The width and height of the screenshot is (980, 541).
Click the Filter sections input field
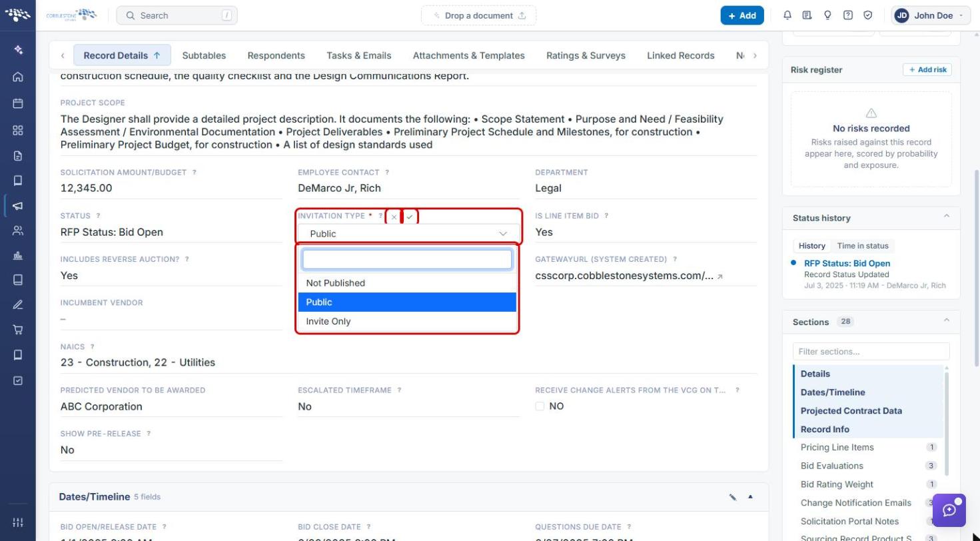click(x=871, y=351)
